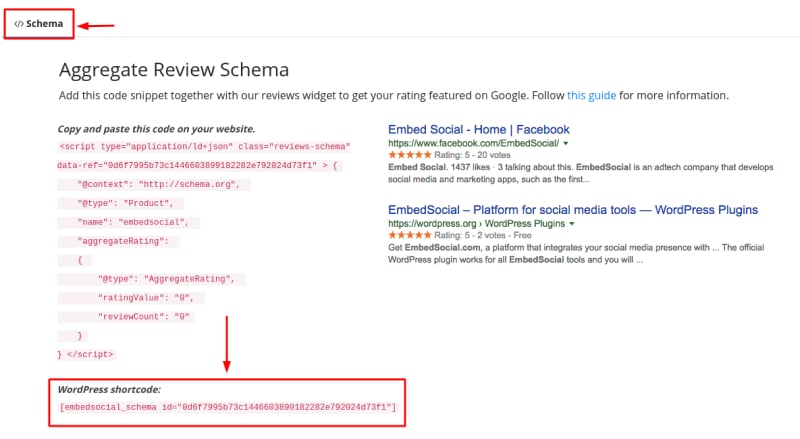Screen dimensions: 800x439
Task: Click the code brackets icon beside Schema
Action: [x=18, y=24]
